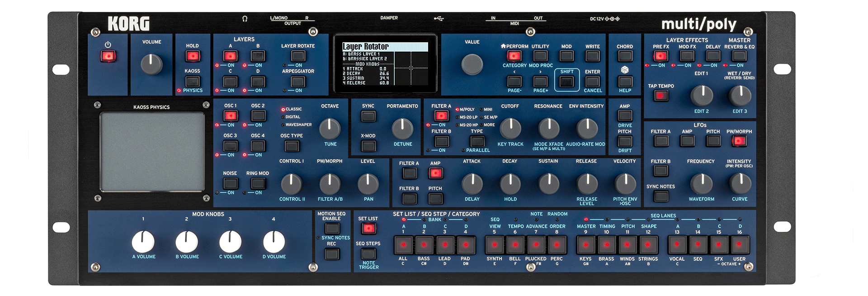This screenshot has height=296, width=868.
Task: Click the Page- category back button
Action: [x=514, y=81]
